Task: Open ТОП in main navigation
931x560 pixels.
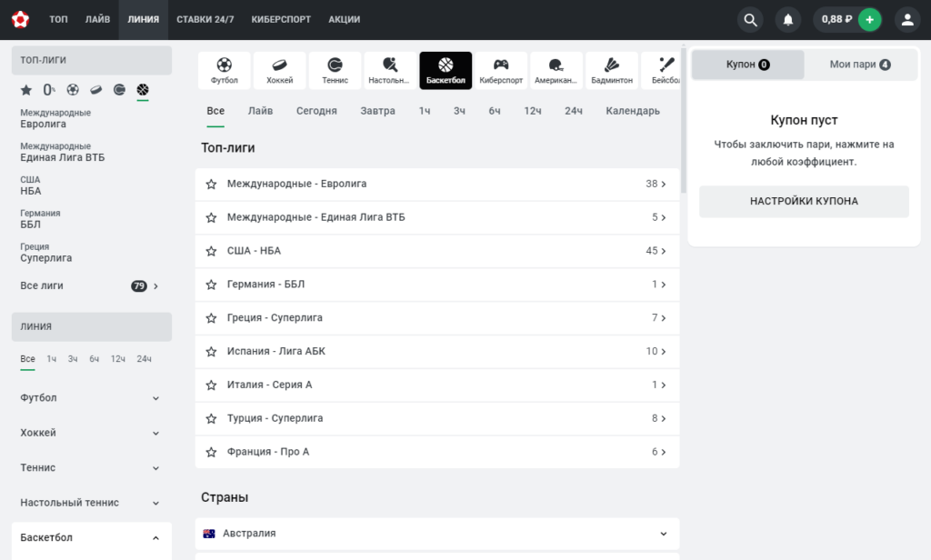Action: (58, 20)
